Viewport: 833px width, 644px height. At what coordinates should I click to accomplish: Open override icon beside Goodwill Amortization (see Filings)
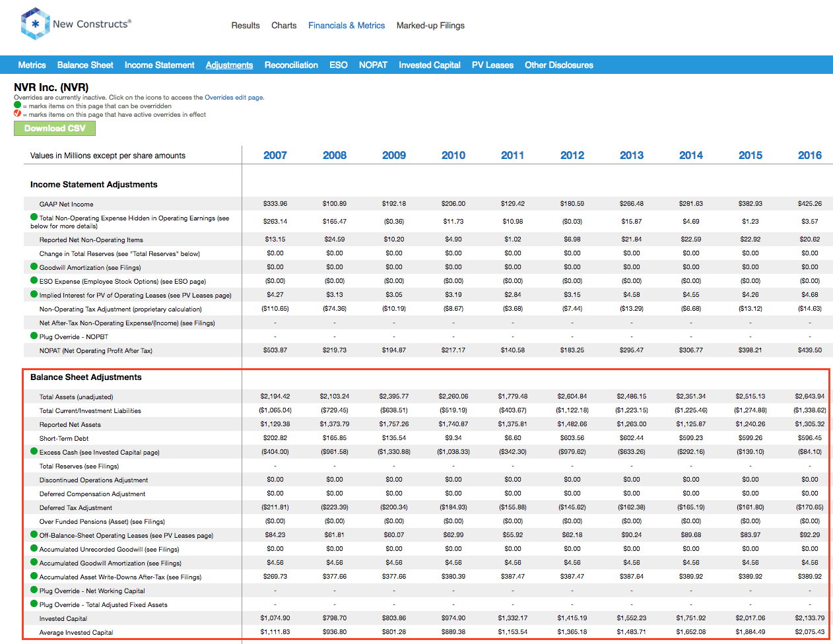point(34,267)
